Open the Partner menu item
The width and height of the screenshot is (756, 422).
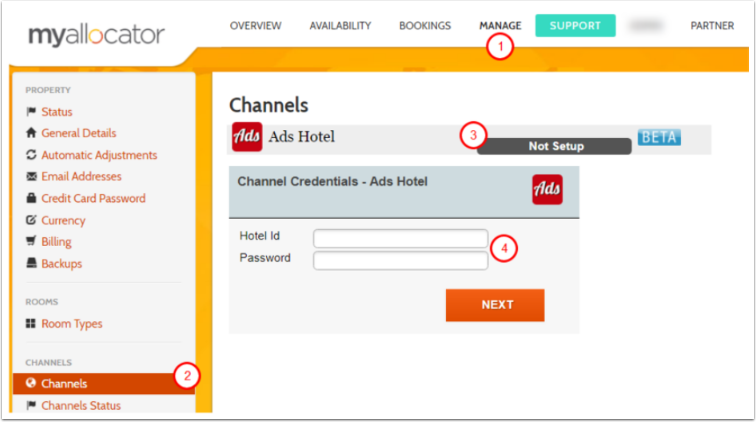[x=712, y=26]
